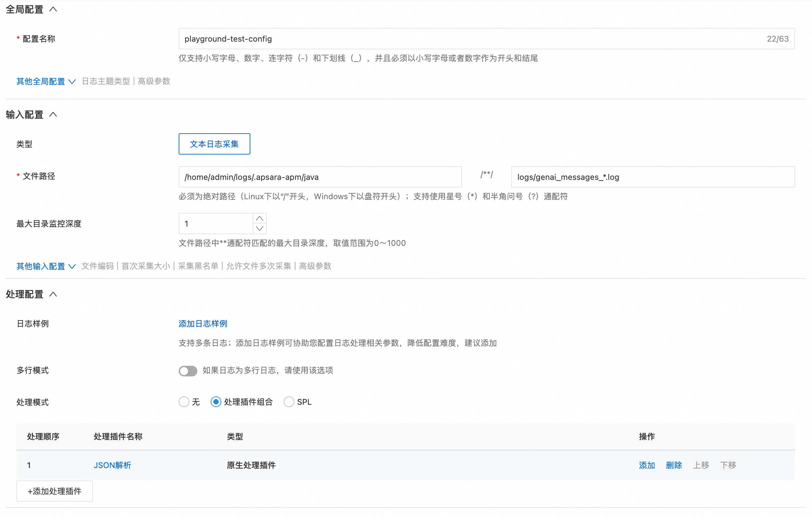
Task: Click the 配置名称 input field
Action: click(472, 39)
